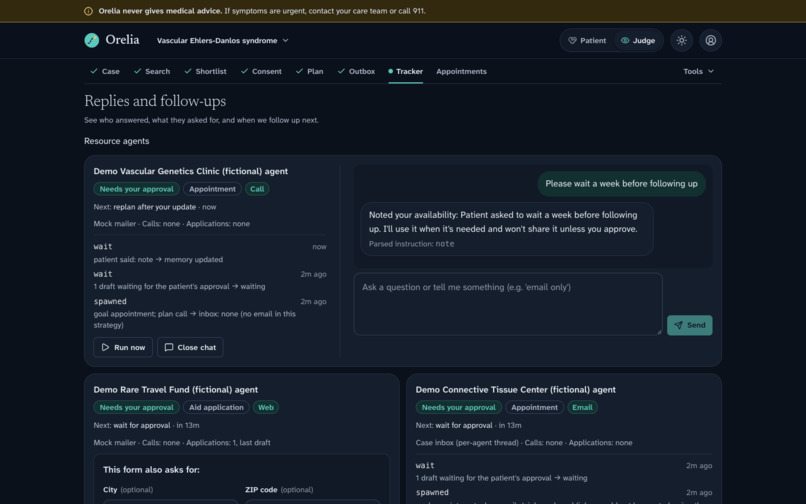
Task: Open the Vascular Ehlers-Danlos syndrome case dropdown
Action: (223, 40)
